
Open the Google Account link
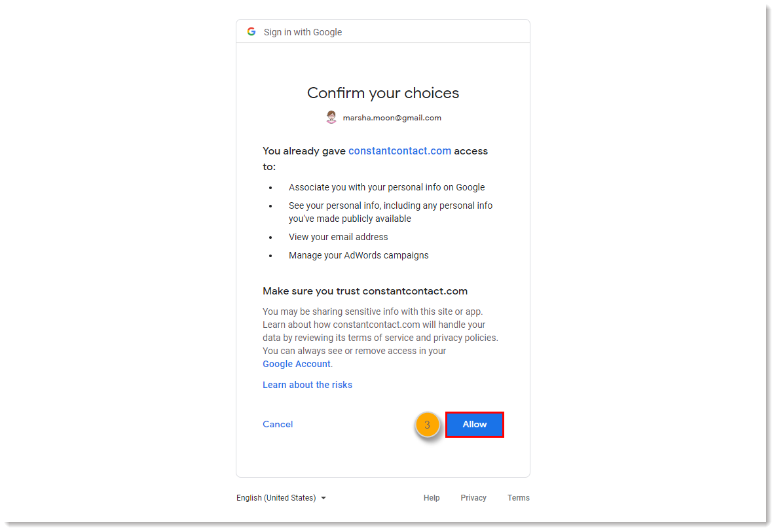point(297,364)
